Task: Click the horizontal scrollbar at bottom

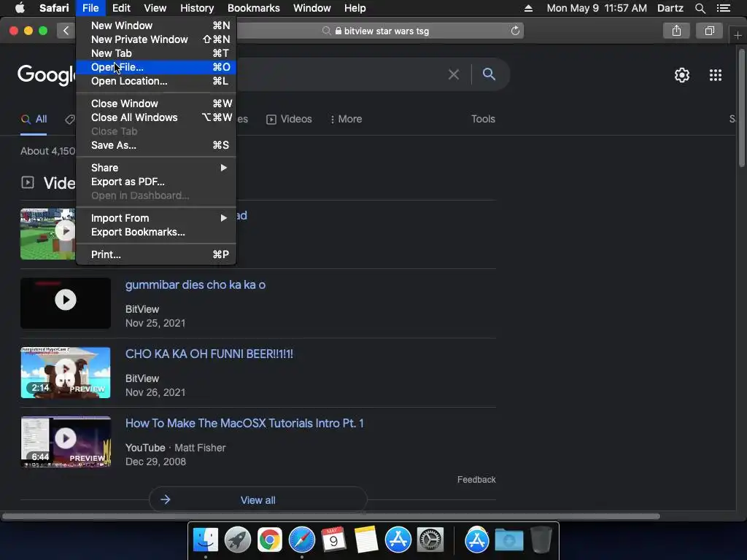Action: point(331,516)
